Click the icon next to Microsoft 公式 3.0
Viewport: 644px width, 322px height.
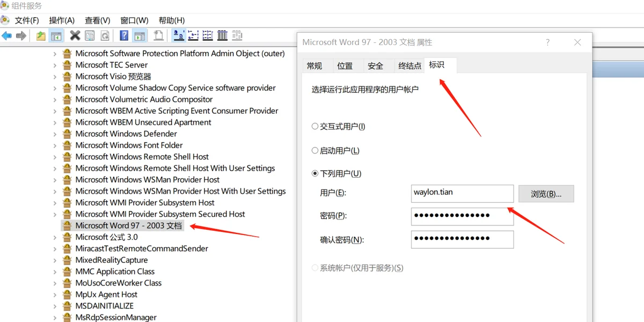pyautogui.click(x=67, y=237)
